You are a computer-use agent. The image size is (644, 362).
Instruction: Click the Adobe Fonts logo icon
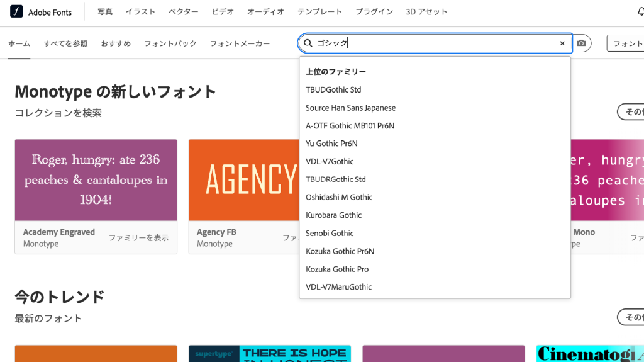click(x=16, y=11)
